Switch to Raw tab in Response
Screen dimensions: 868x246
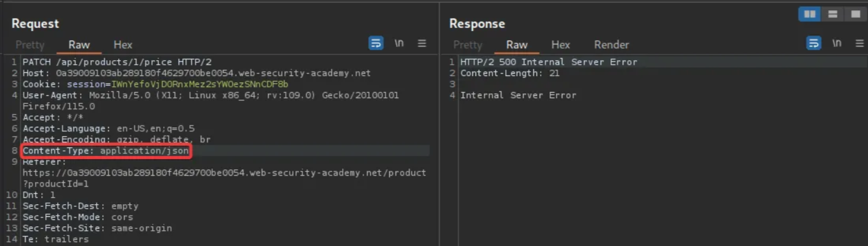pos(517,44)
